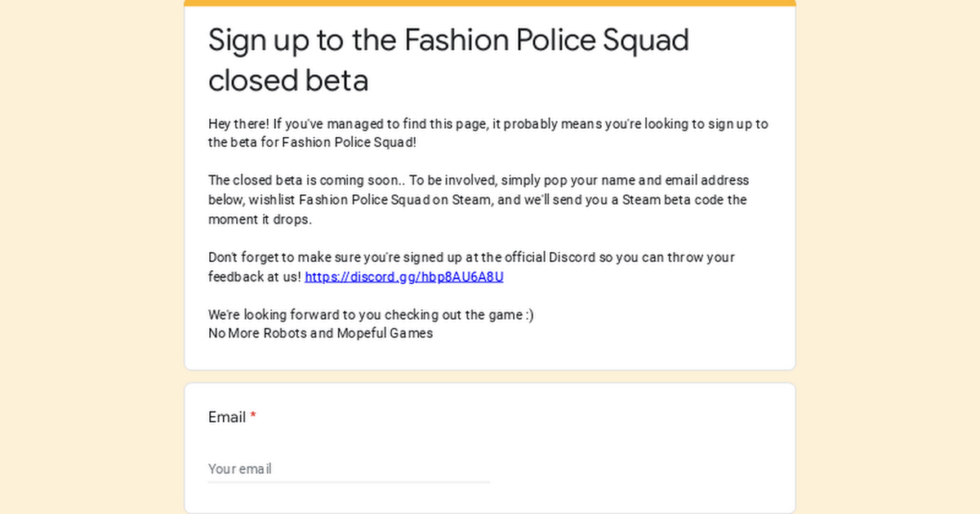980x514 pixels.
Task: Click the 'Hey there!' opening sentence
Action: click(239, 125)
